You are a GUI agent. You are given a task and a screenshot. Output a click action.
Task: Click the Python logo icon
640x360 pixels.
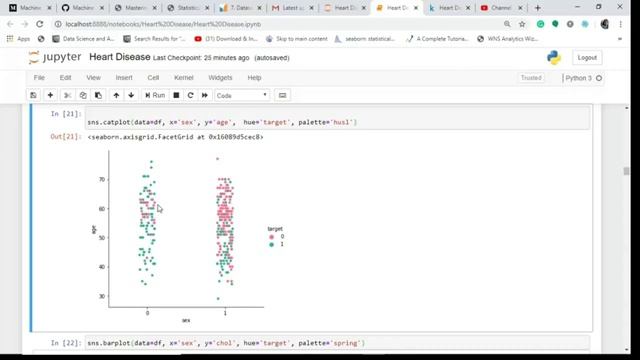(x=554, y=58)
